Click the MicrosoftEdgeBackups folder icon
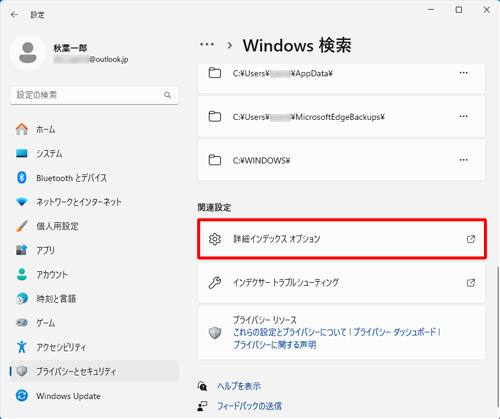 tap(215, 117)
